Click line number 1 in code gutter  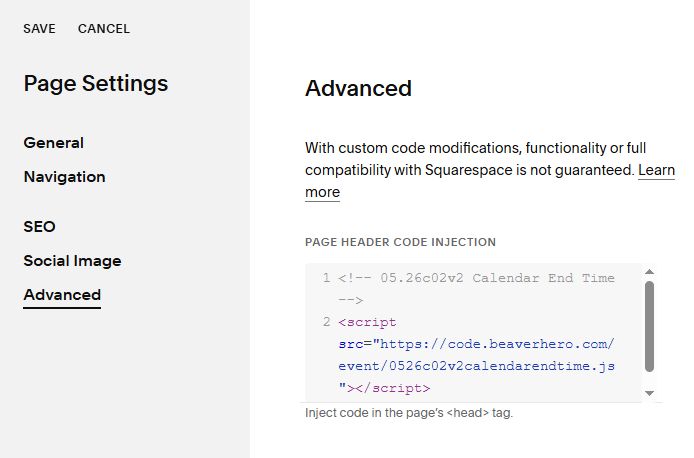[326, 278]
